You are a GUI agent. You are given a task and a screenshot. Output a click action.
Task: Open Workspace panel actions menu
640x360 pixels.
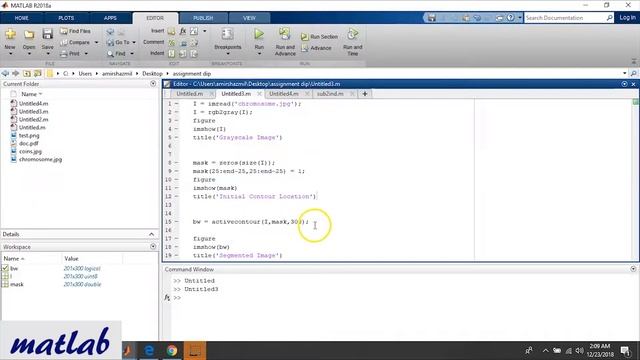coord(153,247)
